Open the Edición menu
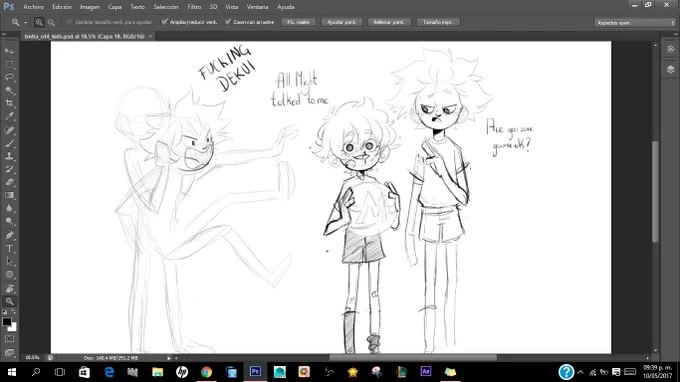680x382 pixels. click(x=62, y=7)
